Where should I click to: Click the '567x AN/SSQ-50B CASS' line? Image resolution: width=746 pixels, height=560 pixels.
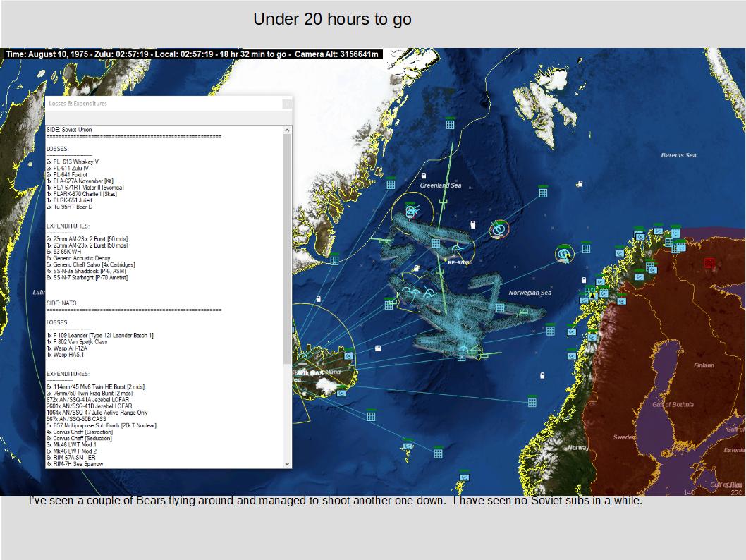point(76,419)
